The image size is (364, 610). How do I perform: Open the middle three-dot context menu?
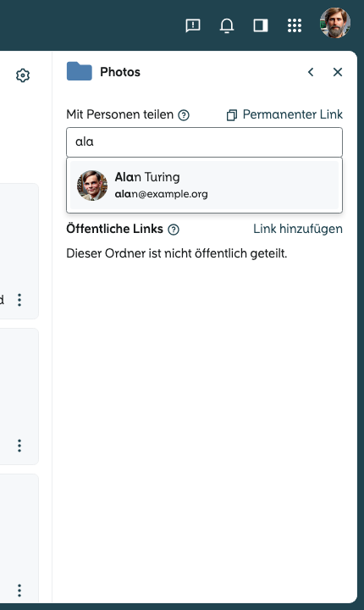click(19, 446)
